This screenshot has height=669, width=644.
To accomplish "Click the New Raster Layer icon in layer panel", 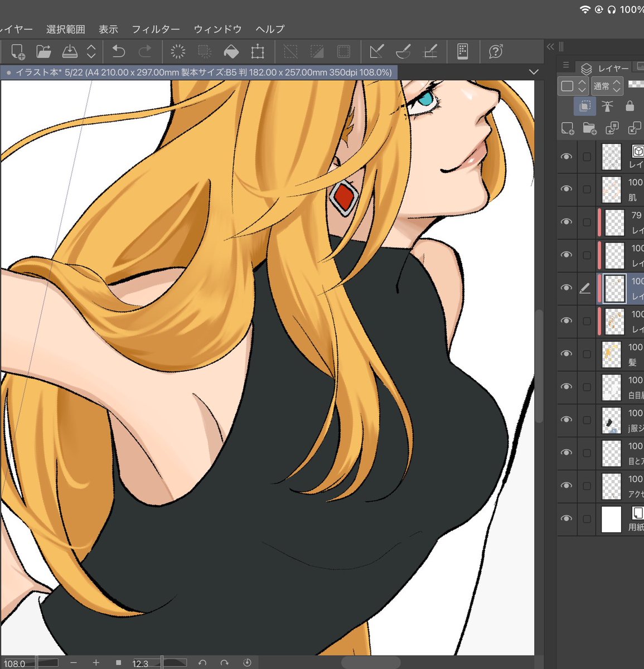I will [568, 128].
